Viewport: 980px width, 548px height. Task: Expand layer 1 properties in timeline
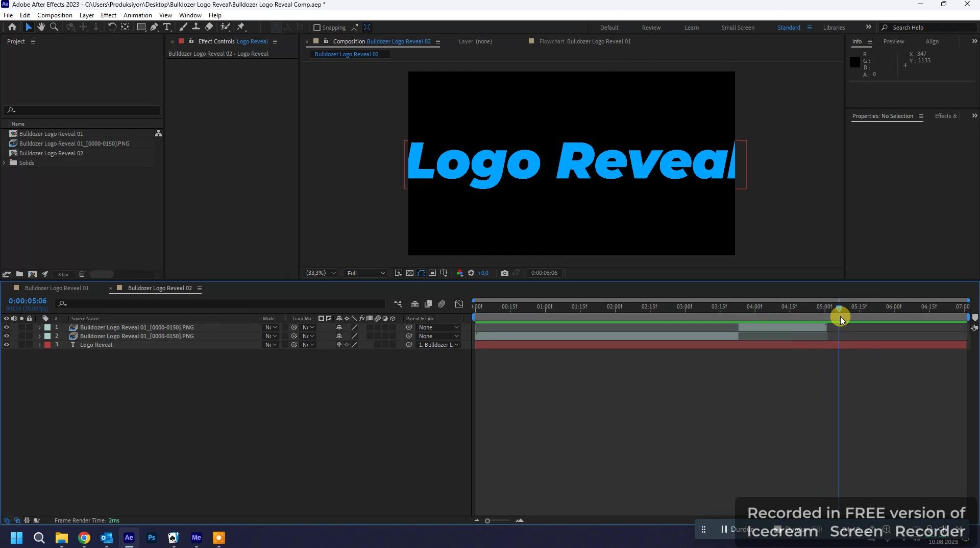pyautogui.click(x=39, y=327)
